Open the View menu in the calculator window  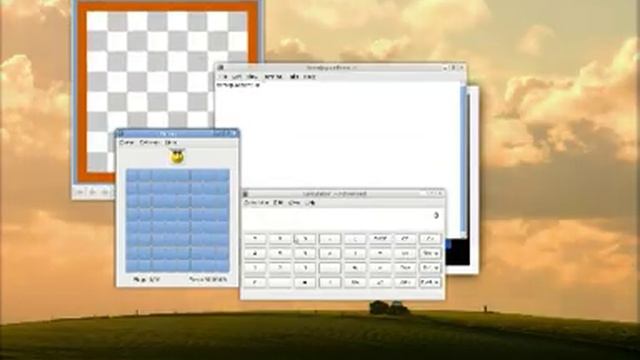[294, 203]
